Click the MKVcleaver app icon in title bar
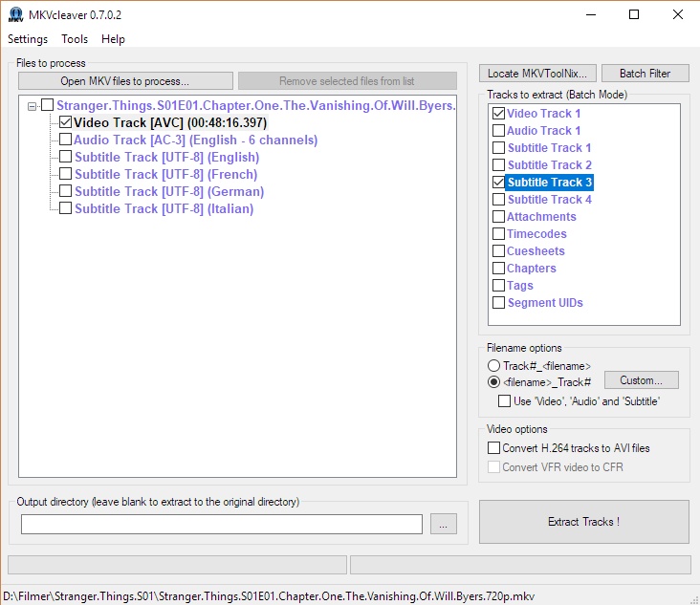Screen dimensions: 700x605 pyautogui.click(x=15, y=14)
